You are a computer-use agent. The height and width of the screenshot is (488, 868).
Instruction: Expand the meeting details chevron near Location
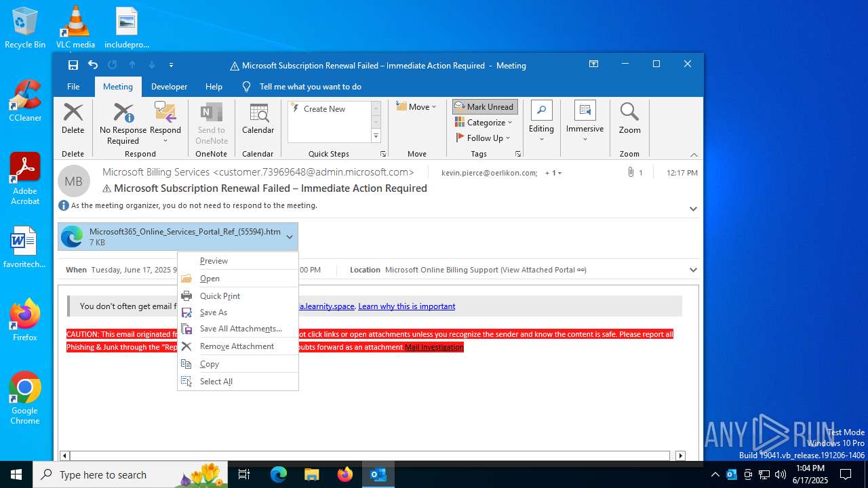[x=693, y=270]
